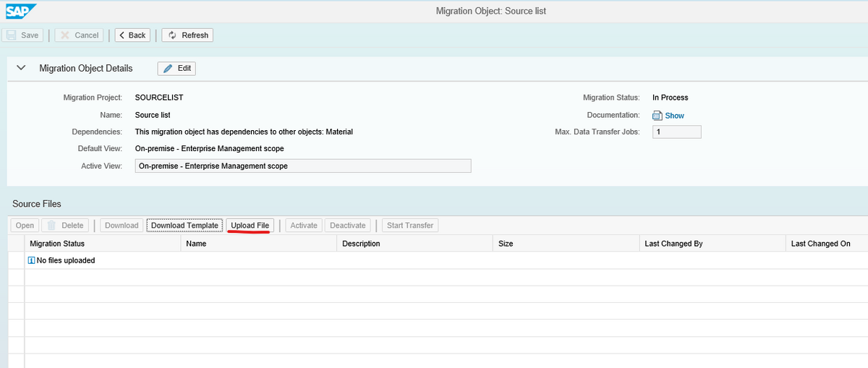The image size is (868, 368).
Task: Click the Migration Status column header
Action: click(x=102, y=244)
